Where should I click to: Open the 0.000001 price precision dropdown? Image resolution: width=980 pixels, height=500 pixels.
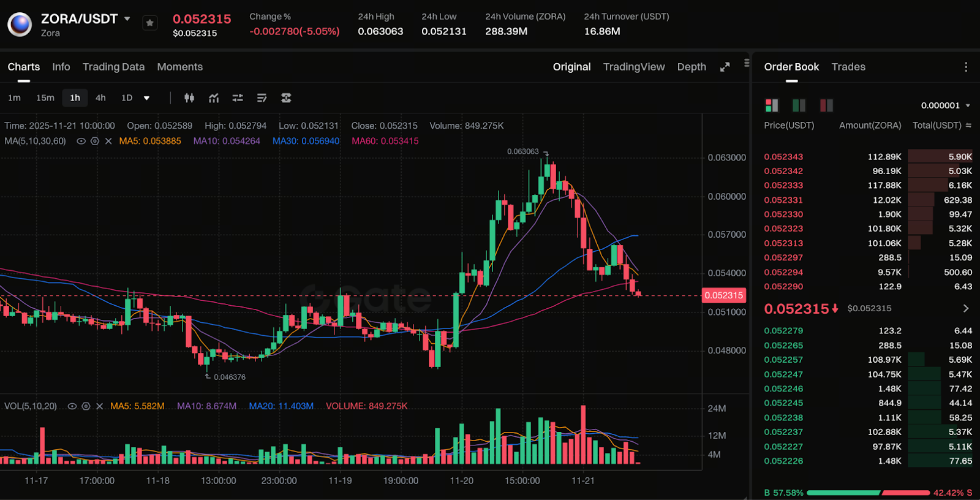click(x=946, y=105)
